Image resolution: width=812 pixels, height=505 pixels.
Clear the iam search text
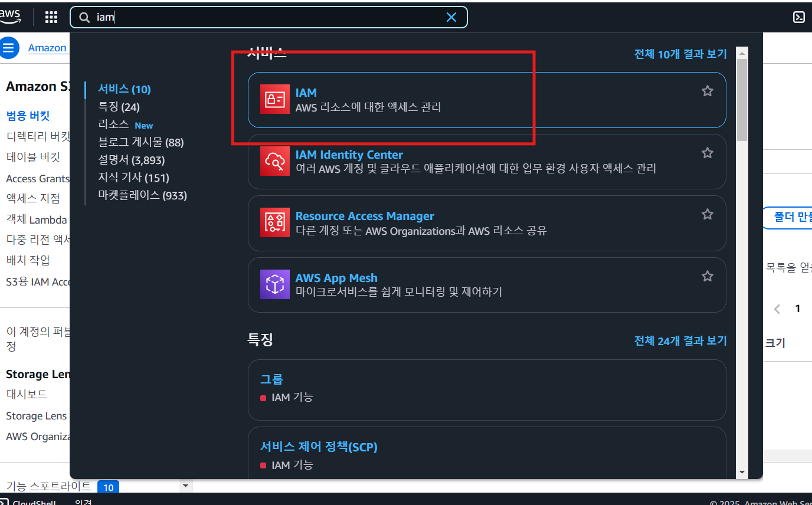pos(451,17)
